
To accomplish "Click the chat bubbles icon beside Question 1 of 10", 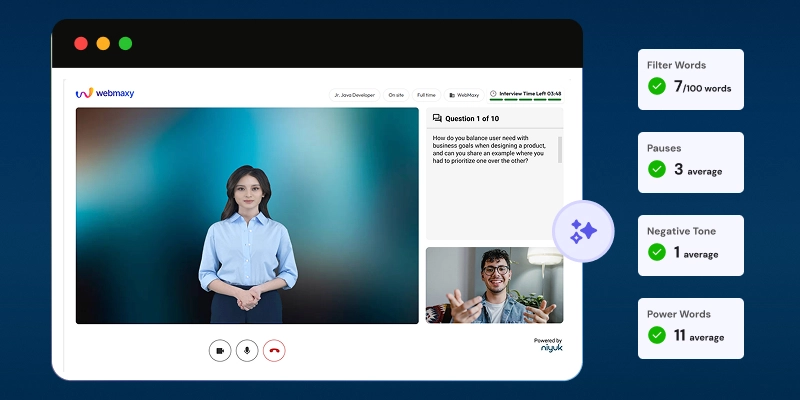I will (437, 118).
